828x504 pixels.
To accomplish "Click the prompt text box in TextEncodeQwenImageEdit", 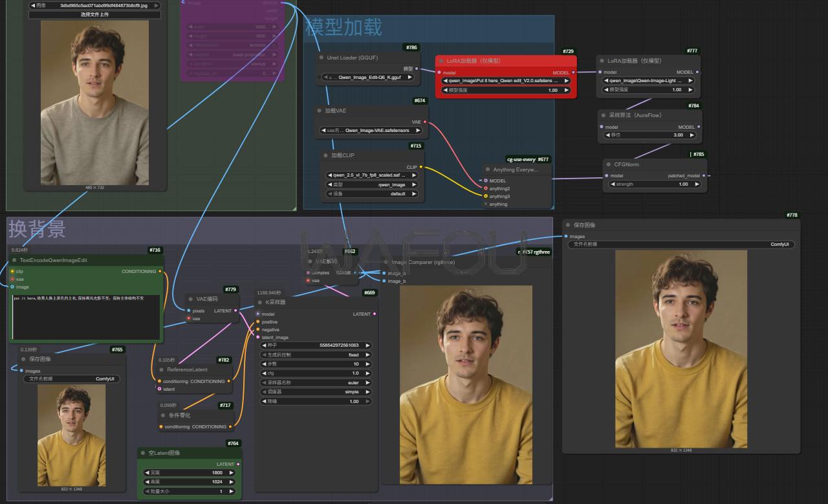I will coord(85,316).
